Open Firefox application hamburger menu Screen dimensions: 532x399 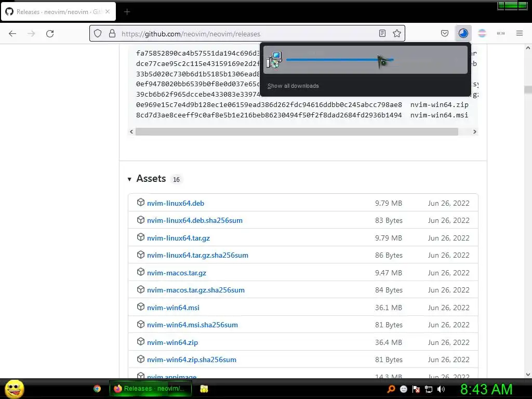(520, 33)
